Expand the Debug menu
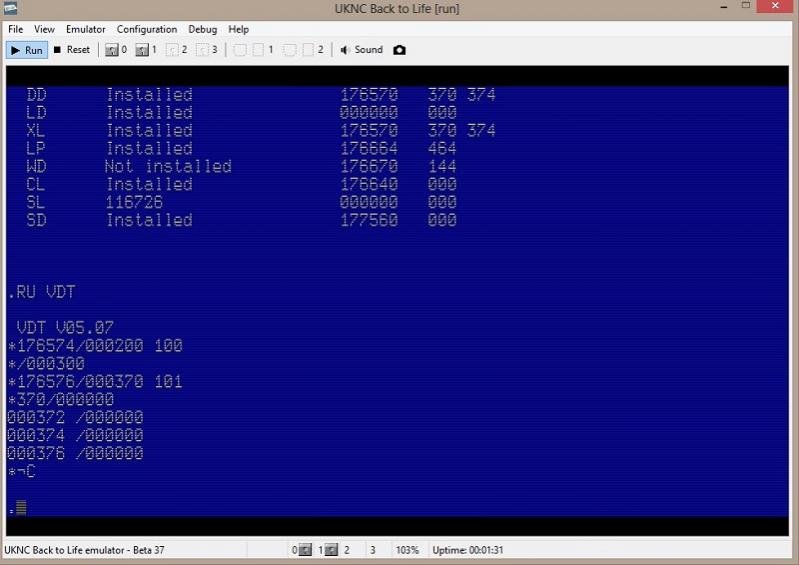 (203, 29)
